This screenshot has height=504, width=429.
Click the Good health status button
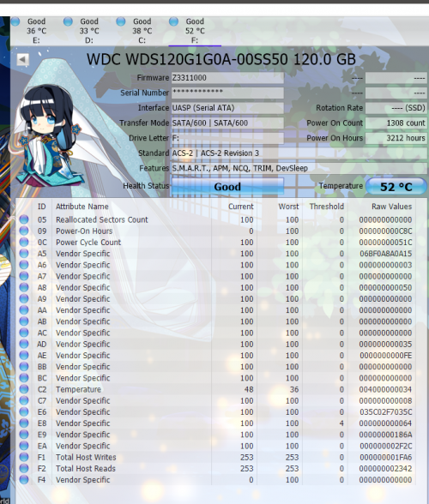tap(227, 187)
